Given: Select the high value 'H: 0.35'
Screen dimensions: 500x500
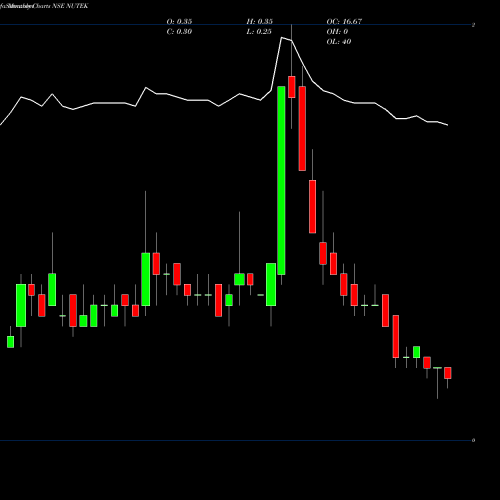Looking at the screenshot, I should pos(260,21).
